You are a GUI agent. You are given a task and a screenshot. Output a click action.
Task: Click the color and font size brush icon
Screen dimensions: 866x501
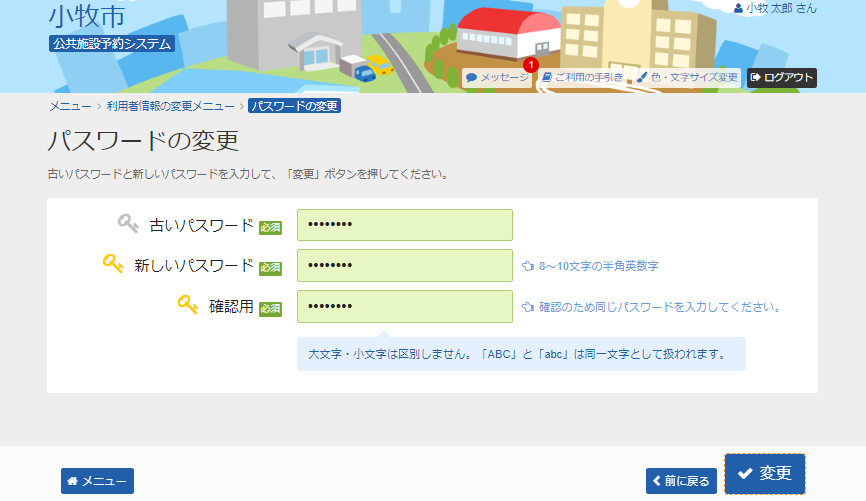click(642, 77)
